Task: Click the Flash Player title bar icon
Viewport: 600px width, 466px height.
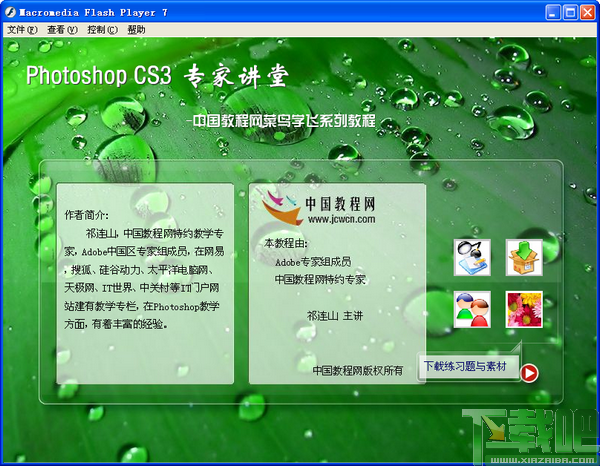Action: pyautogui.click(x=10, y=12)
